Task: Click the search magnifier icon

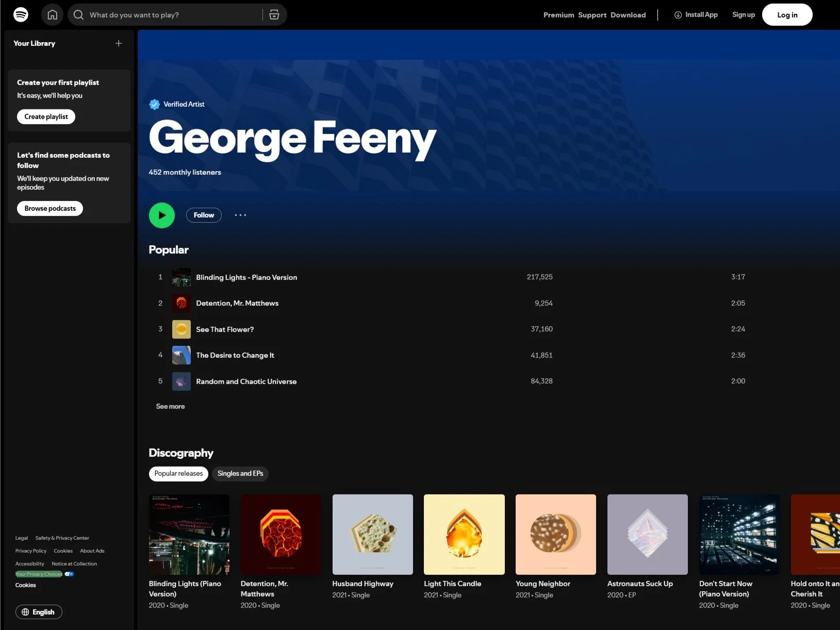Action: pos(78,15)
